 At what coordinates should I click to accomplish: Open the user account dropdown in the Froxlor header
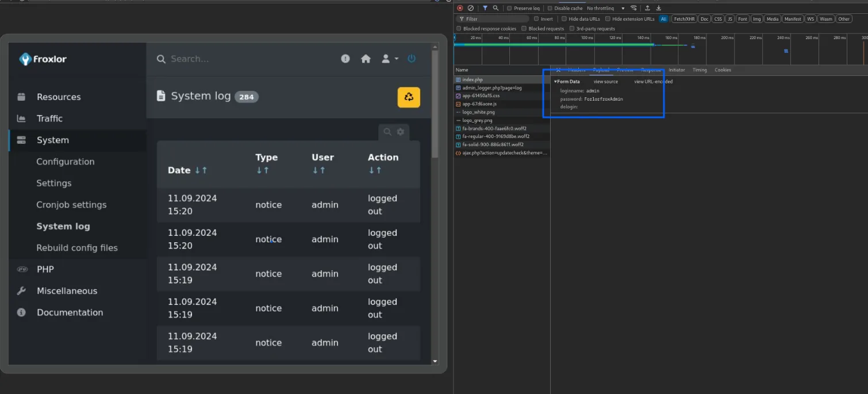tap(390, 59)
